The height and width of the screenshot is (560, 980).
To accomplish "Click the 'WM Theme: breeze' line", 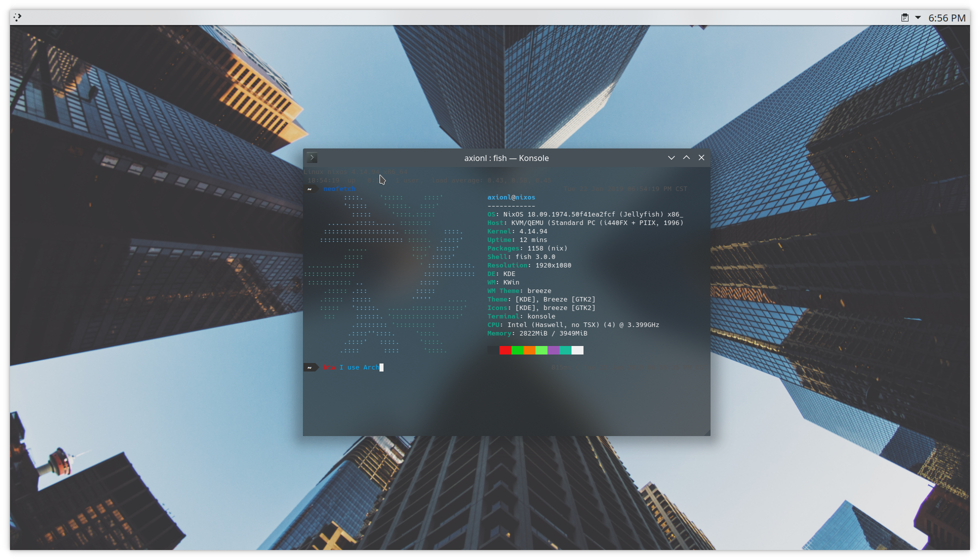I will point(519,291).
